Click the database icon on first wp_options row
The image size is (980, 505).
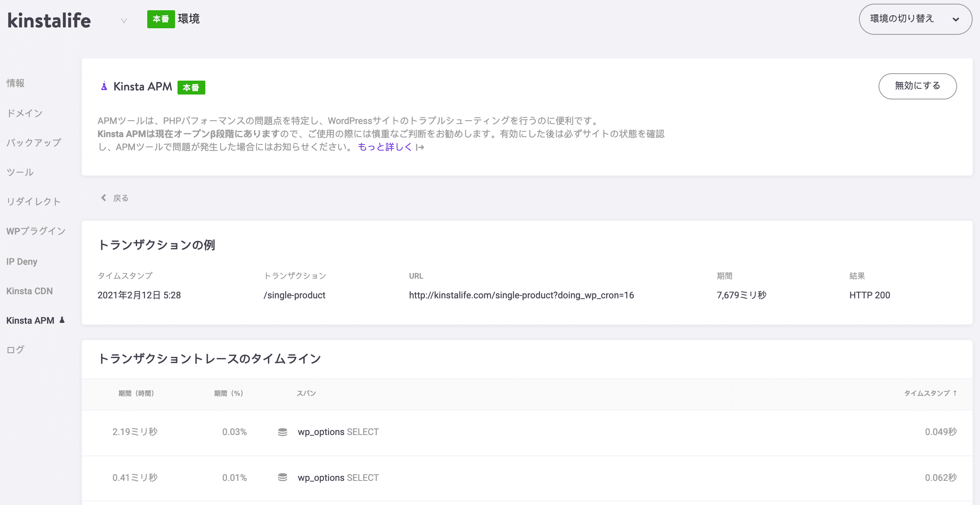point(283,432)
